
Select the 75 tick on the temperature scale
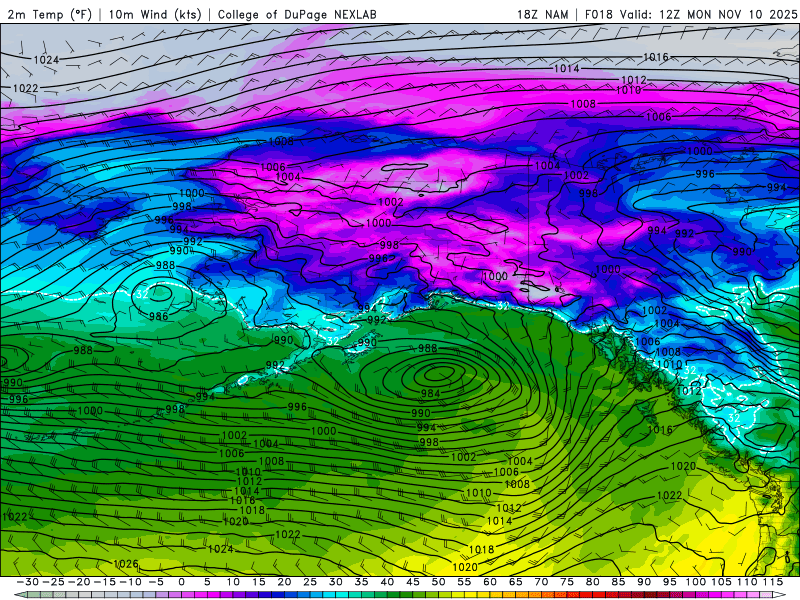(567, 582)
